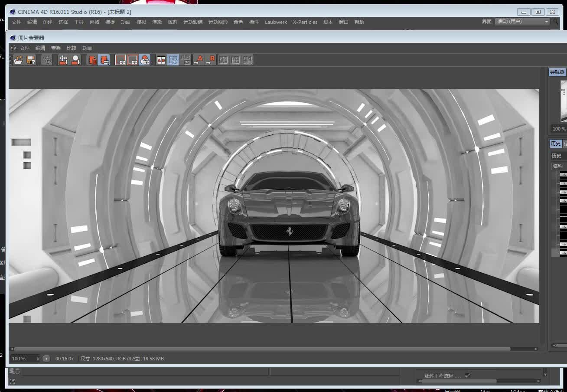Toggle the 线性工作流程 checkbox
Image resolution: width=567 pixels, height=392 pixels.
coord(467,376)
